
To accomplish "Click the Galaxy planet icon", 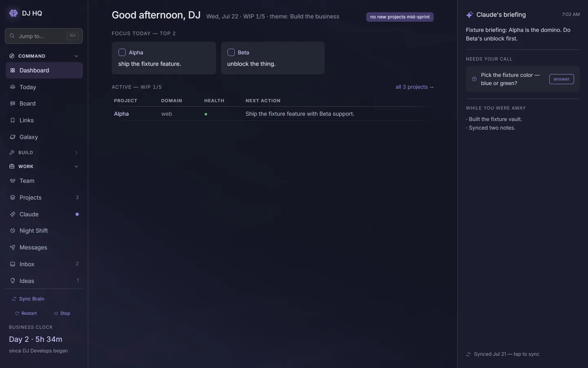I will (13, 137).
